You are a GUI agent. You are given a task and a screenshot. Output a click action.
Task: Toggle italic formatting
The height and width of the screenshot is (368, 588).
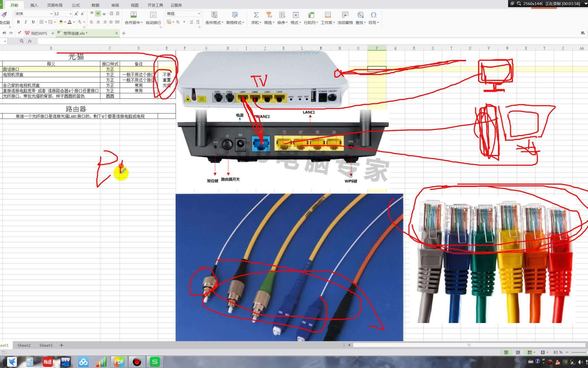(26, 22)
